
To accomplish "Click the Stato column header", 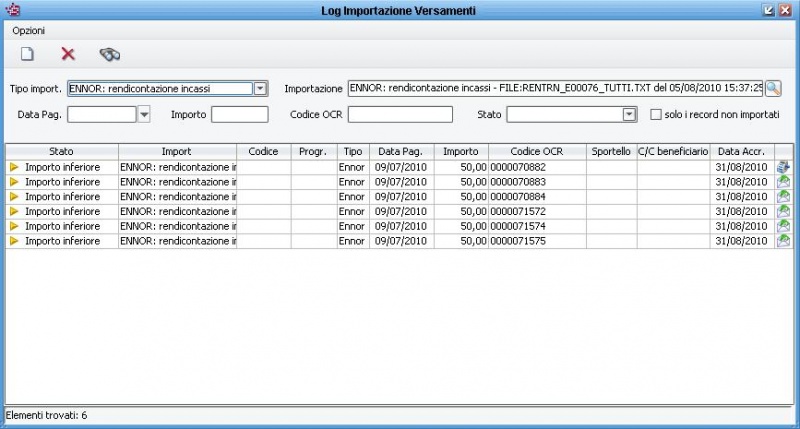I will [61, 151].
